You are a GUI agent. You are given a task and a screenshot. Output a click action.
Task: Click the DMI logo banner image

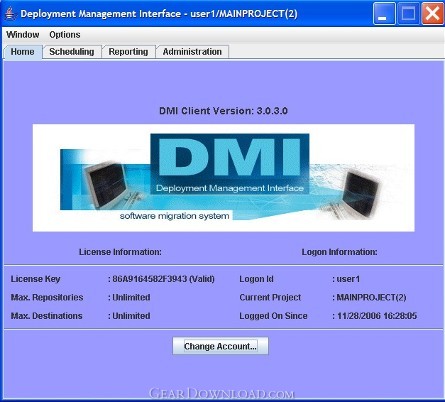223,178
